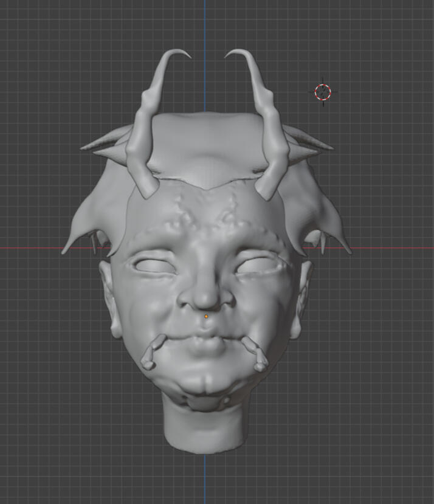Click the chin of the sculpt
Image resolution: width=434 pixels, height=504 pixels.
205,384
